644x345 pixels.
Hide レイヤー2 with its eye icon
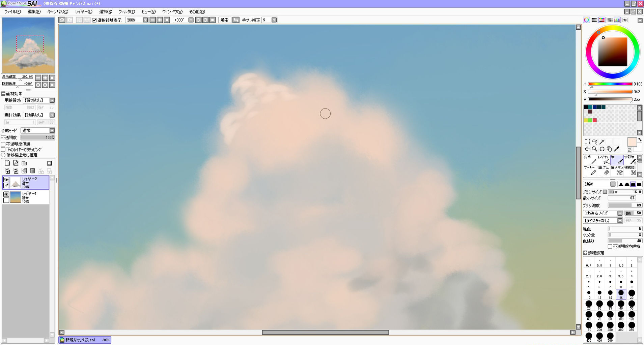[6, 180]
